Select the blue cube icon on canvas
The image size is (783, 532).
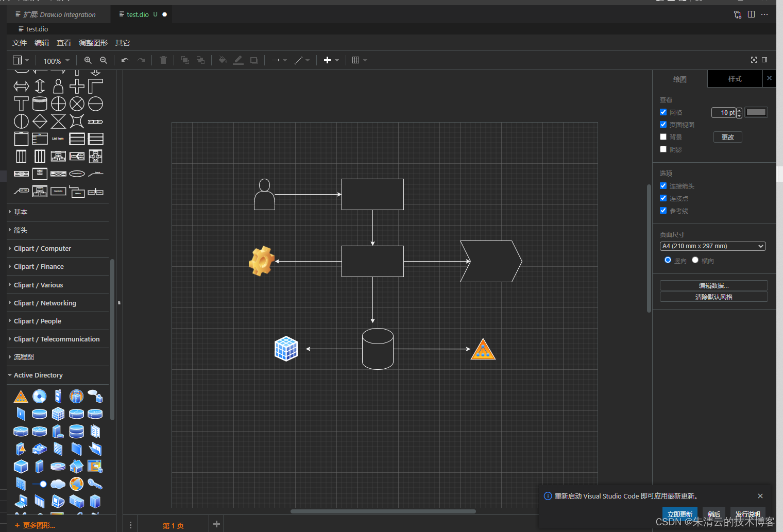286,349
